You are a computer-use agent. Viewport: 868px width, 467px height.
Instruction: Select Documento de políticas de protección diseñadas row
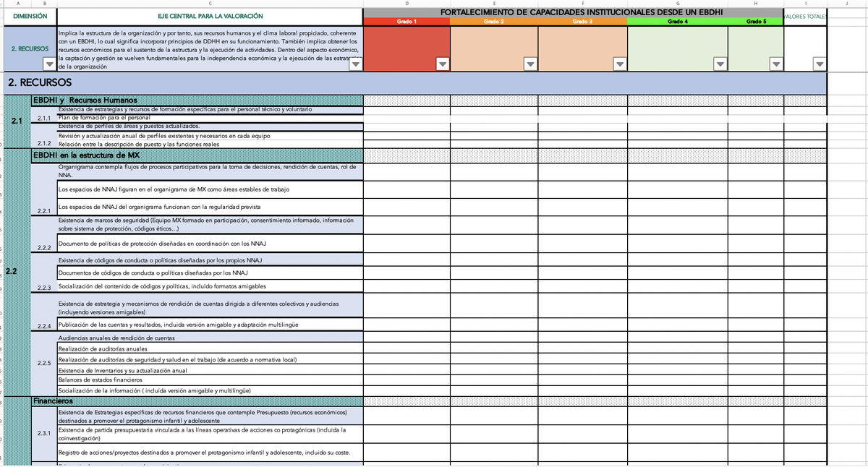[210, 243]
